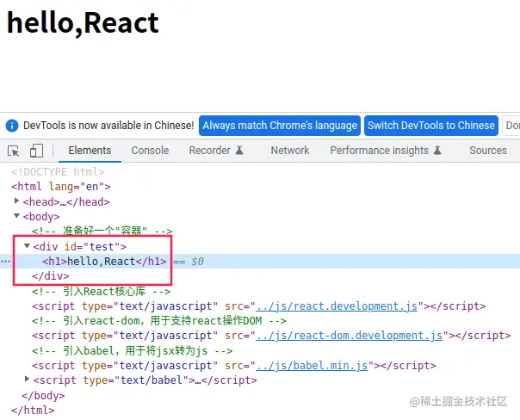Click the flask icon next to Performance insights
Viewport: 520px width, 420px height.
pos(437,151)
